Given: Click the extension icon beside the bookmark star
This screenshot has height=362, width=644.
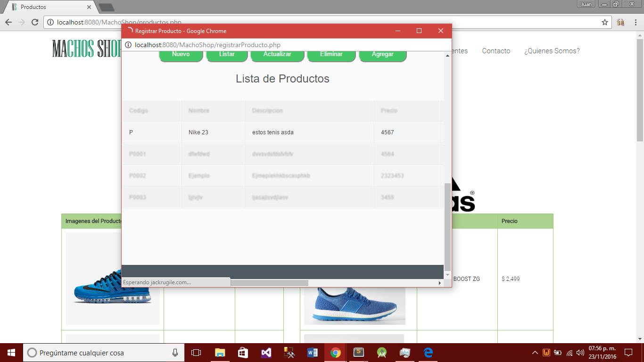Looking at the screenshot, I should [x=620, y=22].
